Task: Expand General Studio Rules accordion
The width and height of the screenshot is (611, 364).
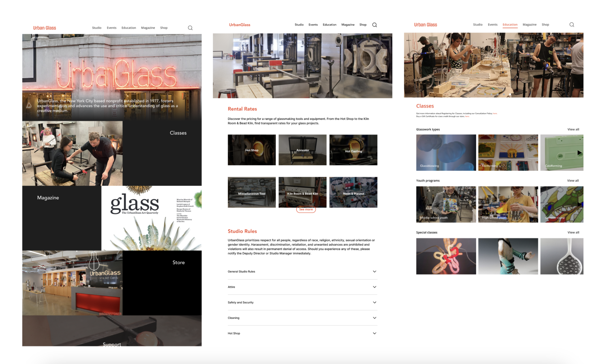Action: pyautogui.click(x=374, y=271)
